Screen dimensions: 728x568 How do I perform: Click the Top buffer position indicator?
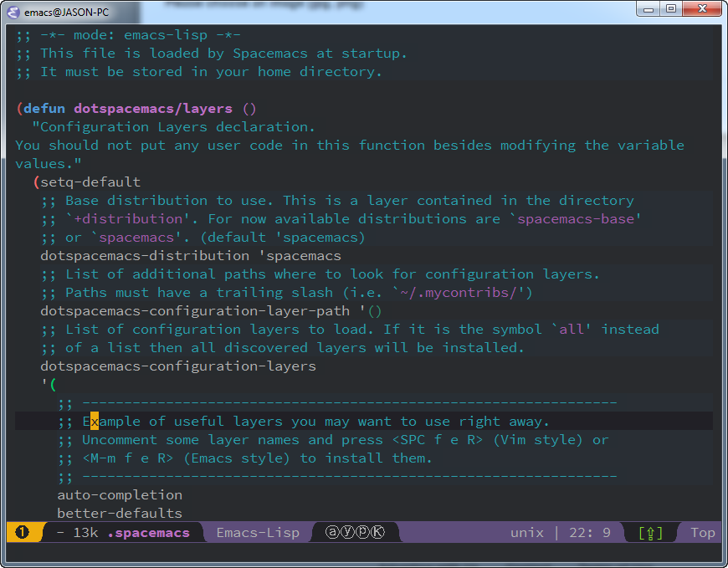coord(702,533)
